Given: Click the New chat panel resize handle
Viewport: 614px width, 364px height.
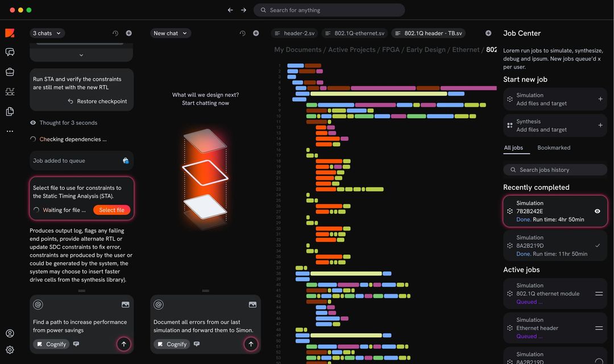Looking at the screenshot, I should pos(206,291).
